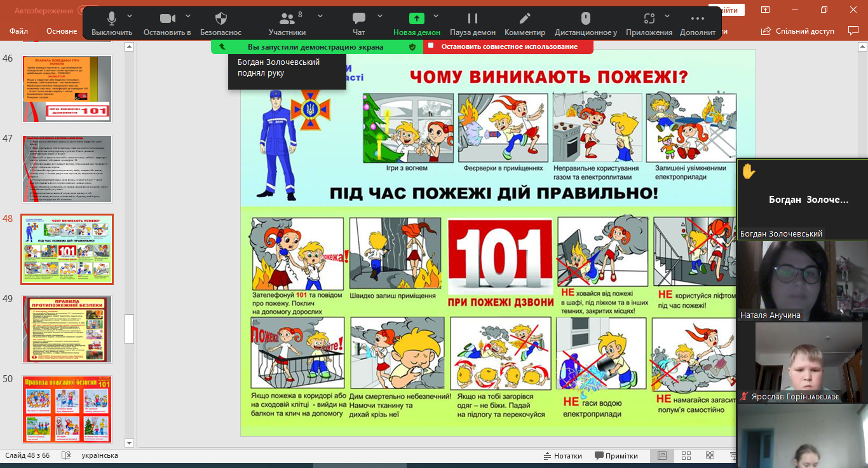The width and height of the screenshot is (868, 468).
Task: Open the Основне ribbon tab
Action: (x=62, y=31)
